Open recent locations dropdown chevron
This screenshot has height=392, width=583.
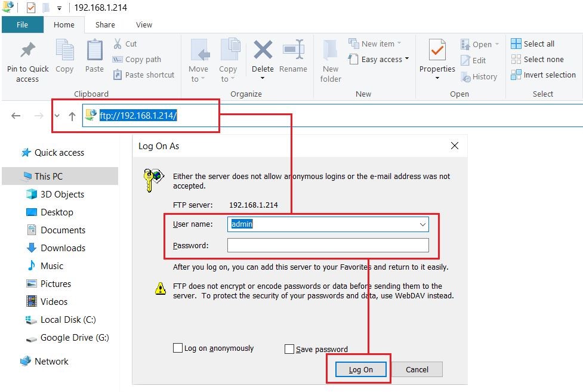click(x=57, y=116)
